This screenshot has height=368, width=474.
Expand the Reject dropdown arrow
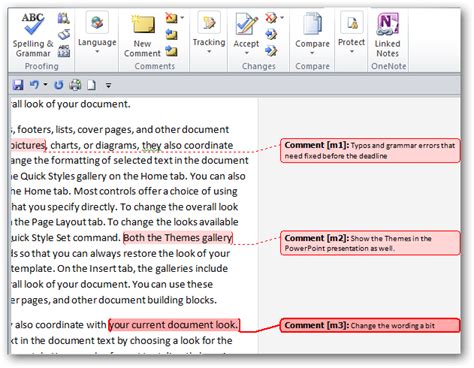tap(282, 18)
